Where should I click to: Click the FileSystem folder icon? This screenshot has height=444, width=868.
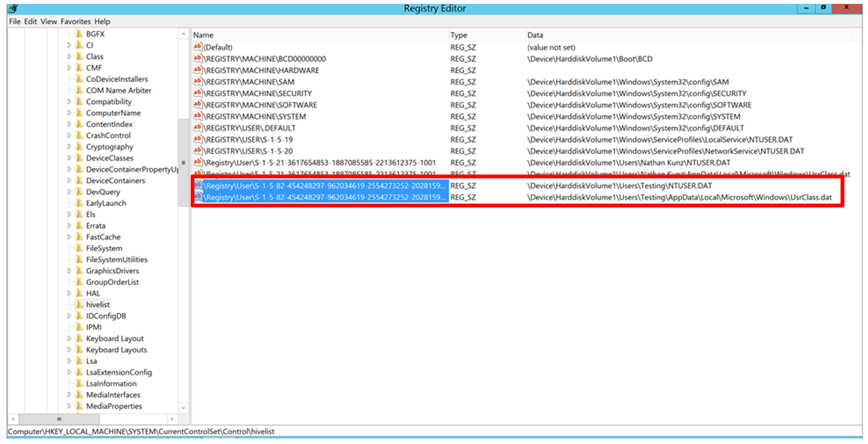[79, 248]
